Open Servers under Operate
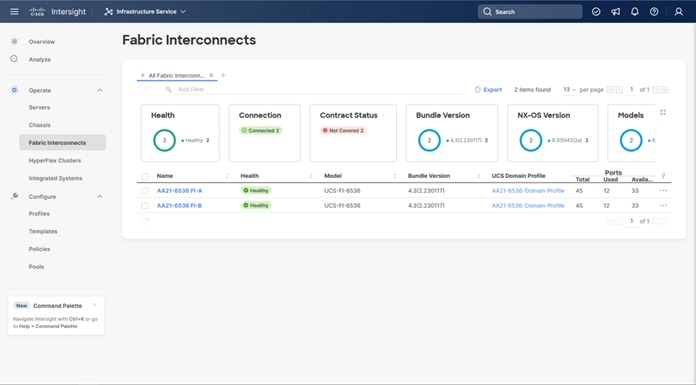Screen dimensions: 696x385 (39, 107)
